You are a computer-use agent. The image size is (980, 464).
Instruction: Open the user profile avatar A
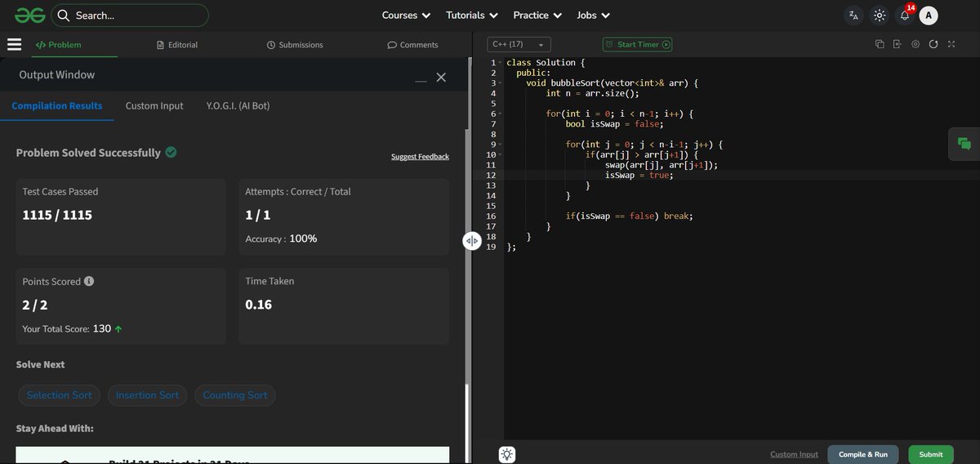[x=929, y=15]
